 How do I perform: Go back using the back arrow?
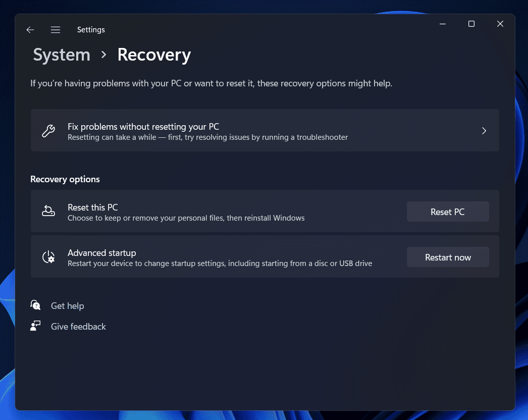pos(30,30)
